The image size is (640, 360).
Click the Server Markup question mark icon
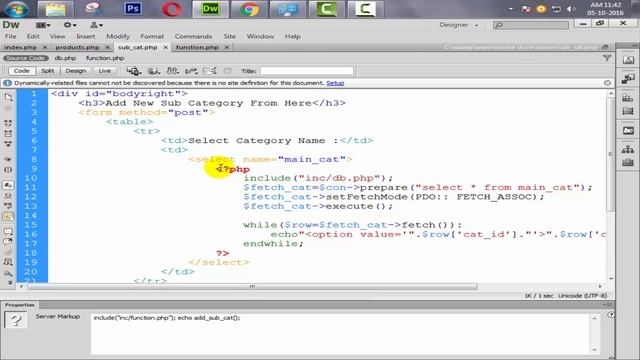coord(16,320)
